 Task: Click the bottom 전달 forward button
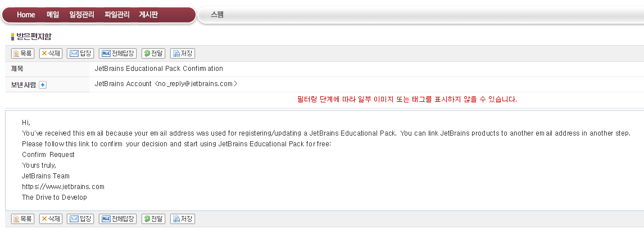pos(153,219)
